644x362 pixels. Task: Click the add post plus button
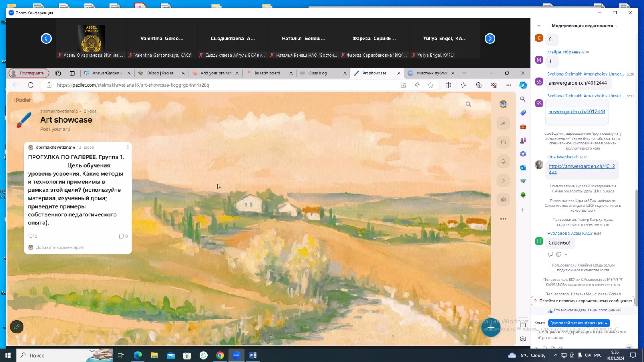click(491, 327)
